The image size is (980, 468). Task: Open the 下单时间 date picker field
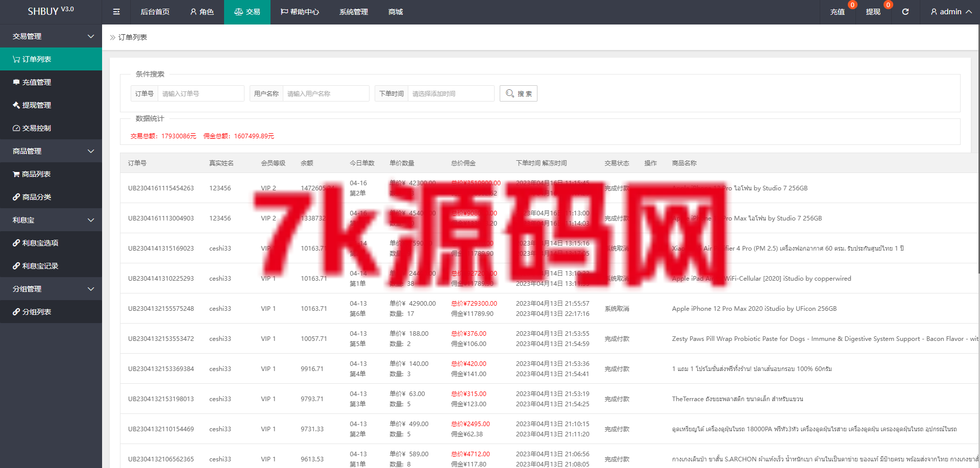tap(451, 93)
